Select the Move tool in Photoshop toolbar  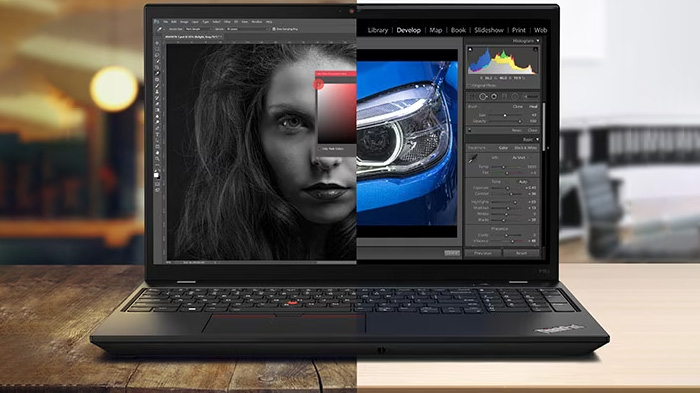[x=157, y=43]
